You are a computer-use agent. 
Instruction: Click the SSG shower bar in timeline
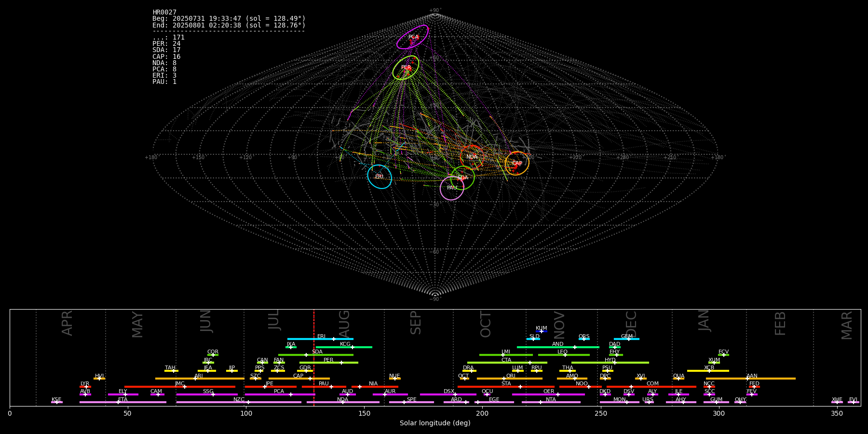(x=207, y=394)
